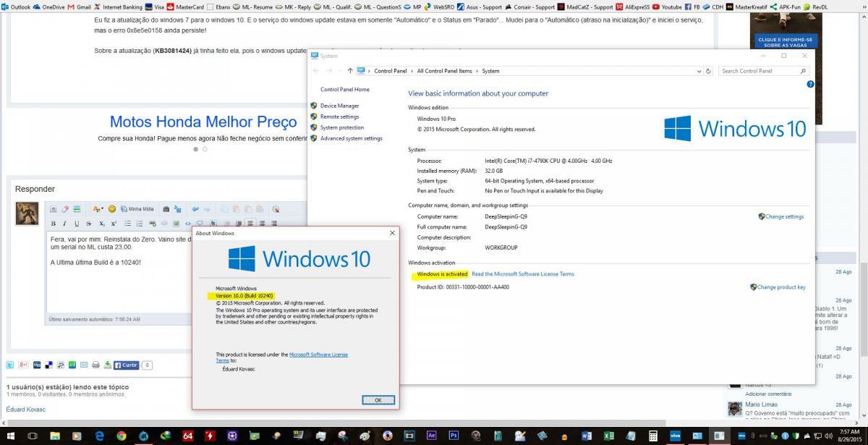Click the binoculars find icon
The height and width of the screenshot is (445, 868).
166,209
